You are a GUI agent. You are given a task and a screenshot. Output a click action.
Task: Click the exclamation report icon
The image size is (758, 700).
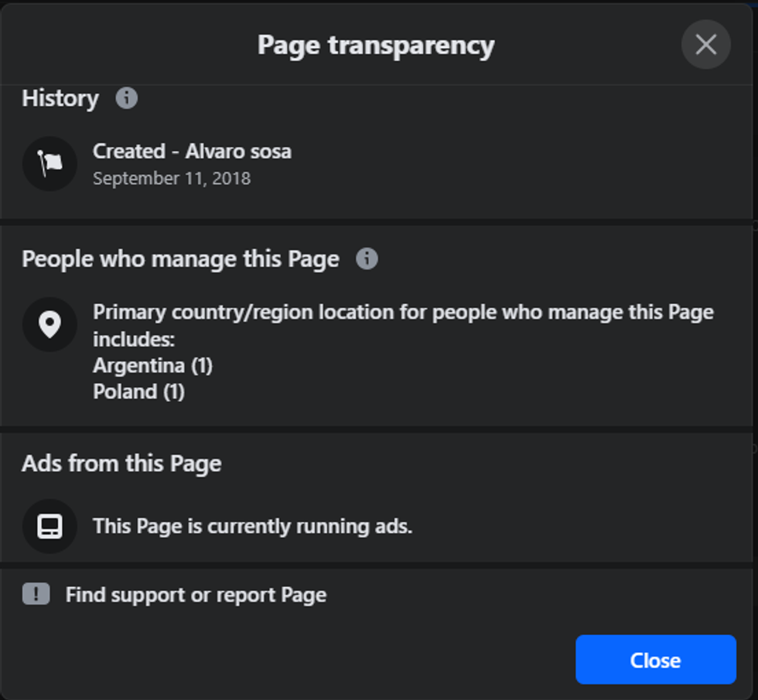36,594
